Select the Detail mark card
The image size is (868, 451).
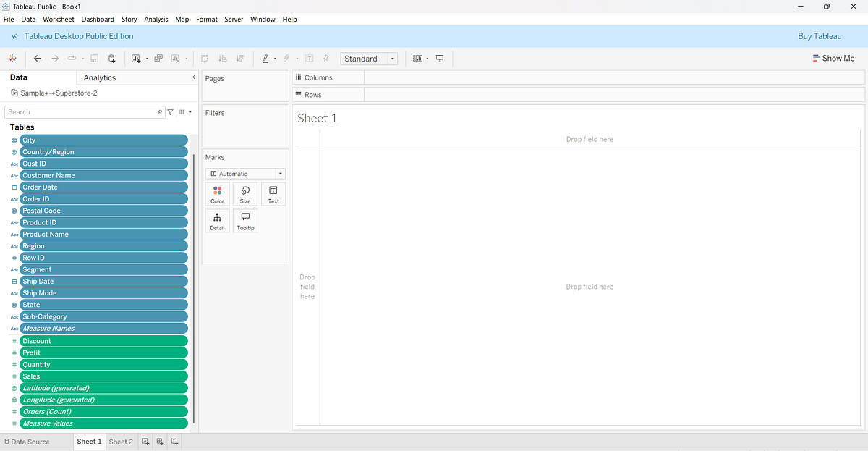(x=217, y=220)
